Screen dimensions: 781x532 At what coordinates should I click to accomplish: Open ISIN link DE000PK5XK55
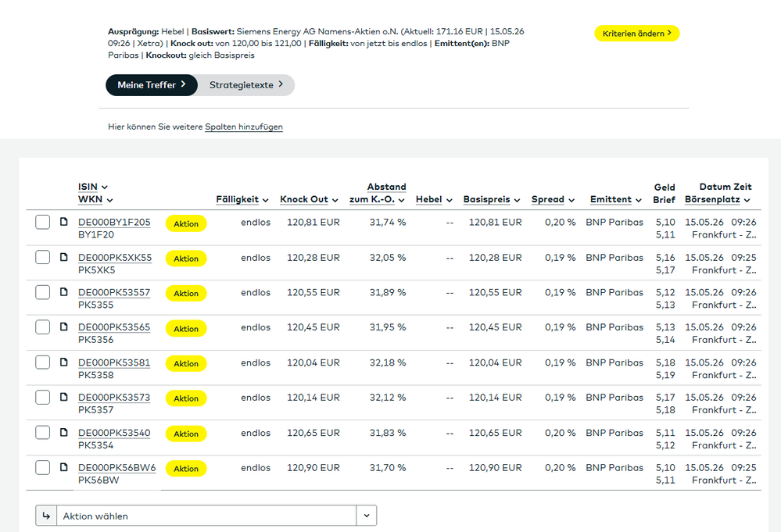click(115, 257)
